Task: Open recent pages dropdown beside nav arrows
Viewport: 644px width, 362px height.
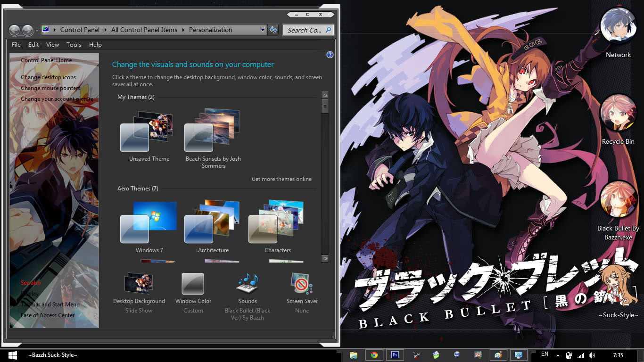Action: tap(37, 31)
